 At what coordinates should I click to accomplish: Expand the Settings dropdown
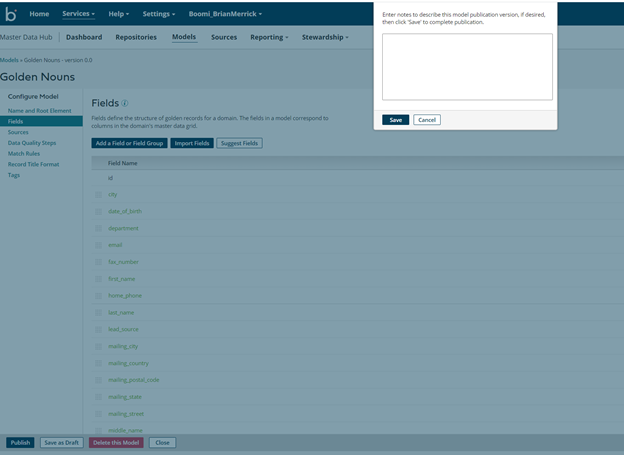(158, 14)
